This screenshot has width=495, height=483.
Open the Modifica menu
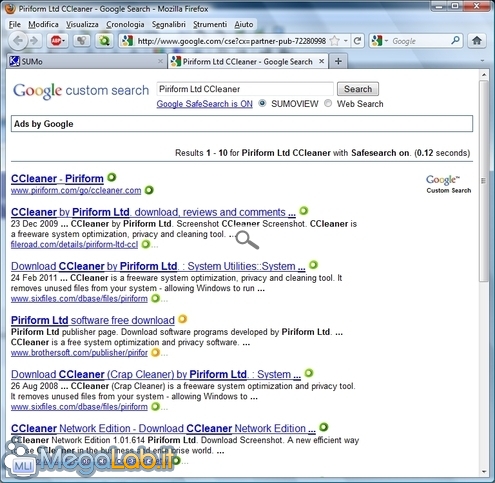pos(43,24)
